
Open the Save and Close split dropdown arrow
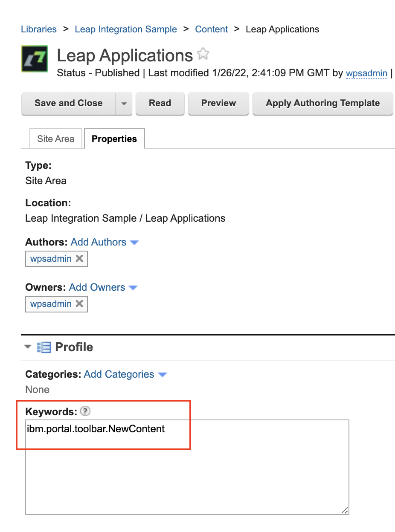coord(124,103)
